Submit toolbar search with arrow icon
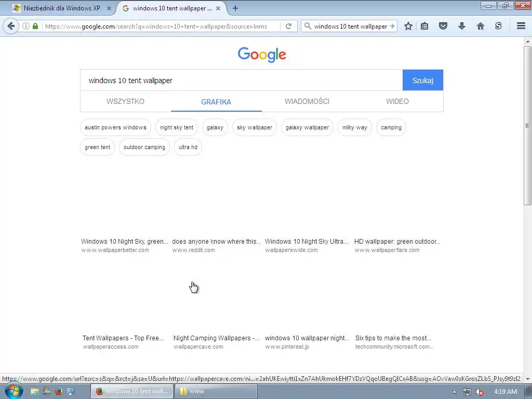The height and width of the screenshot is (399, 532). (392, 26)
